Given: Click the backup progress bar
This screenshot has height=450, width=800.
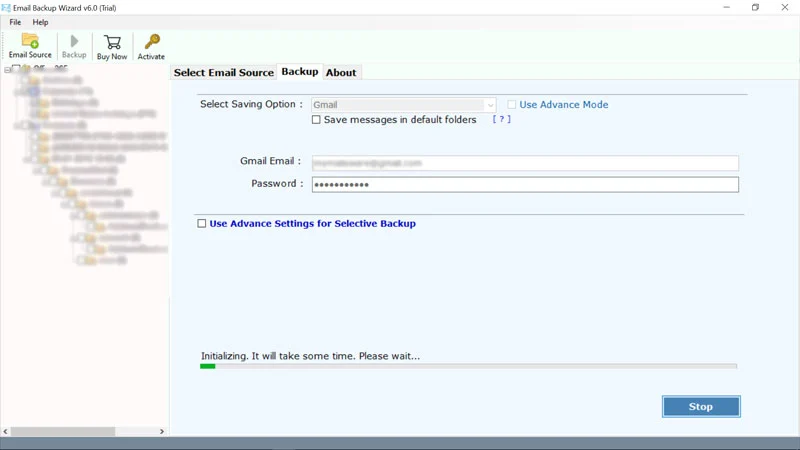Looking at the screenshot, I should point(468,366).
